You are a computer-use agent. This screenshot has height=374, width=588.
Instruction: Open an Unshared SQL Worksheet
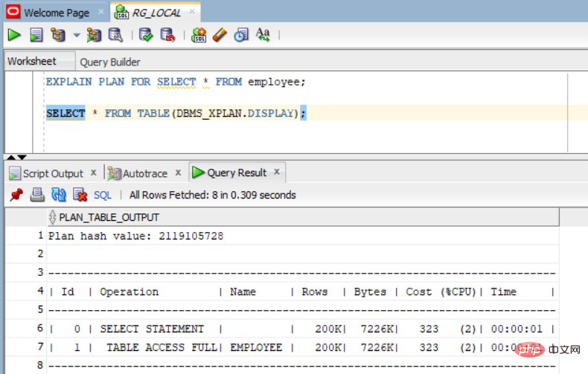199,35
